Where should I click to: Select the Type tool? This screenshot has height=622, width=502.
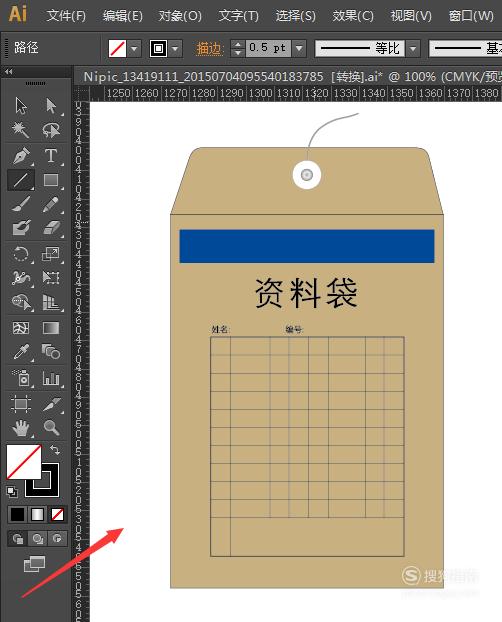pyautogui.click(x=51, y=156)
